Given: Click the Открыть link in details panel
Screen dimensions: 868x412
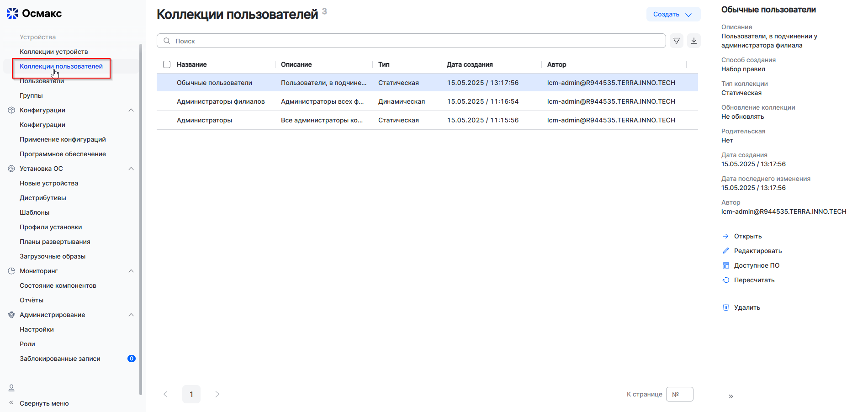Looking at the screenshot, I should click(x=748, y=236).
